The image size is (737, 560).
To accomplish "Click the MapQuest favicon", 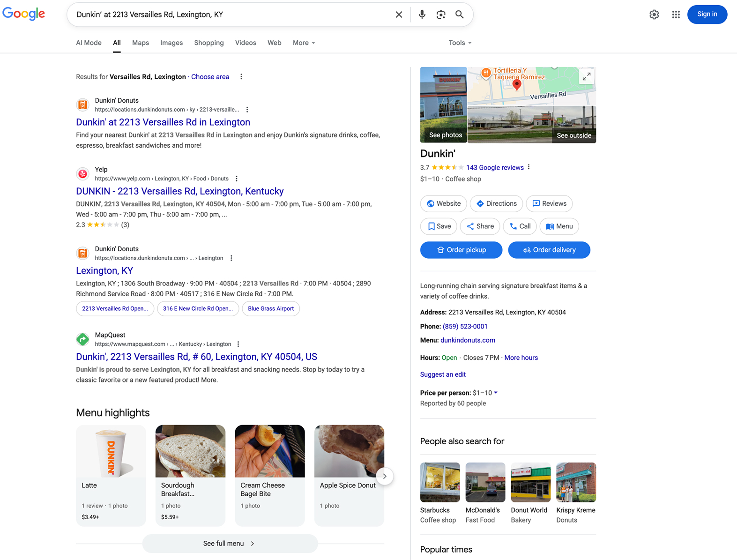I will (x=83, y=339).
